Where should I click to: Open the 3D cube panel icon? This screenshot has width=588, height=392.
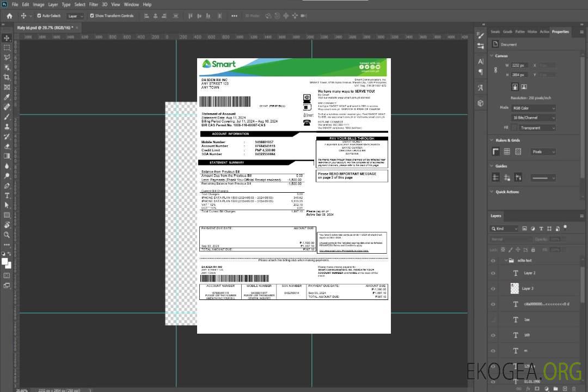click(481, 103)
